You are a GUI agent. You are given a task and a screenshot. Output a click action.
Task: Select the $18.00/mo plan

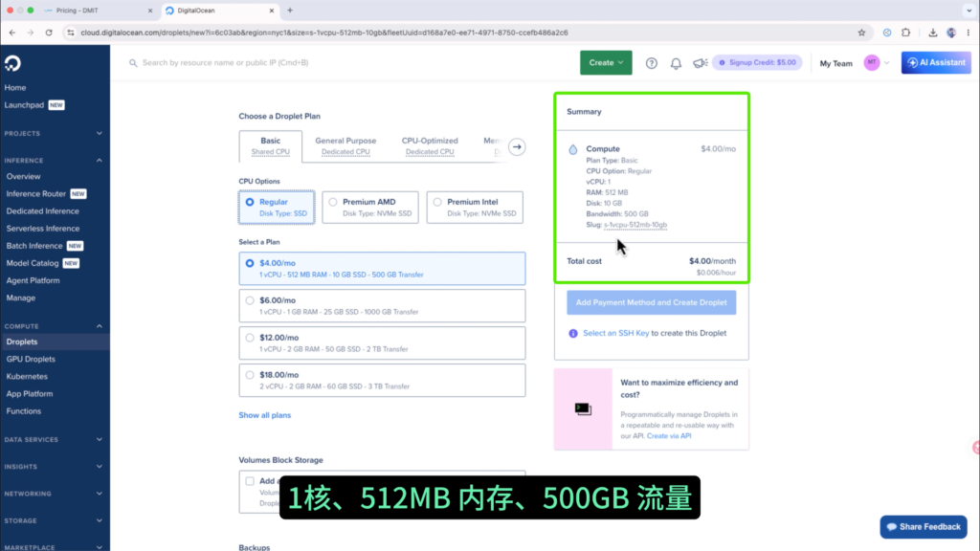point(382,381)
